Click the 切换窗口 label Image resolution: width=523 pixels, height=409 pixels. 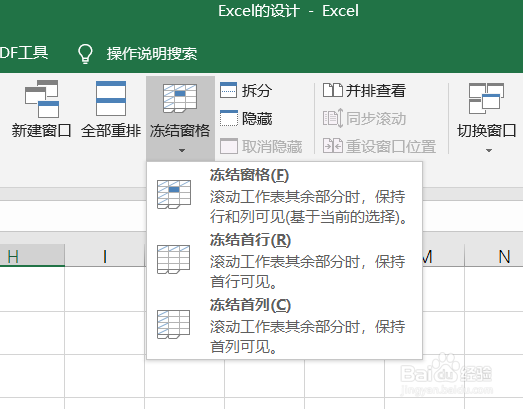[x=487, y=130]
